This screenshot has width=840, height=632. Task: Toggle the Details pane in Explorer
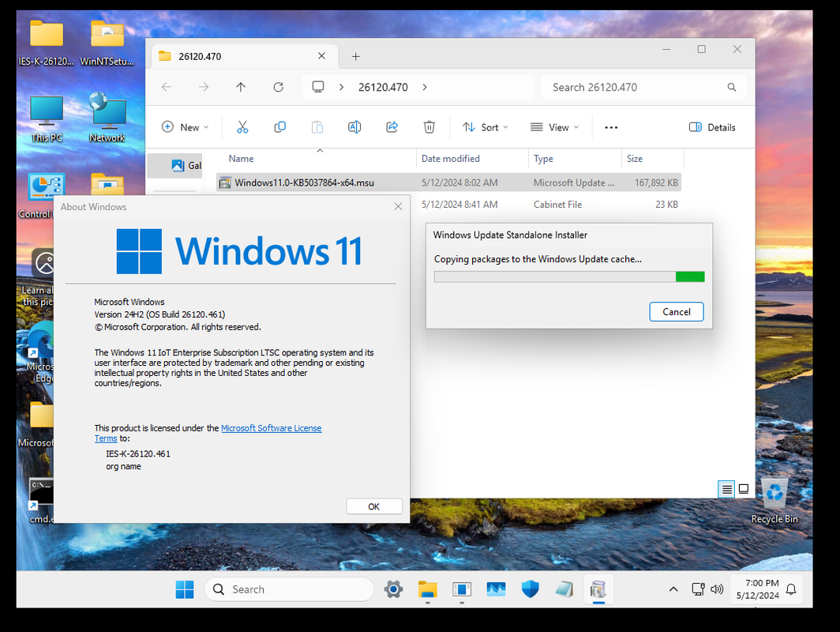click(712, 127)
